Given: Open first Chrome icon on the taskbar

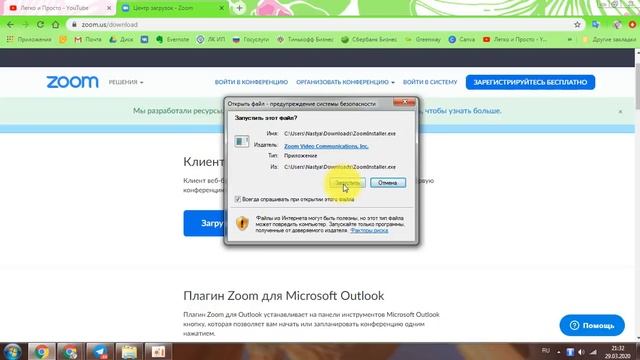Looking at the screenshot, I should click(42, 351).
